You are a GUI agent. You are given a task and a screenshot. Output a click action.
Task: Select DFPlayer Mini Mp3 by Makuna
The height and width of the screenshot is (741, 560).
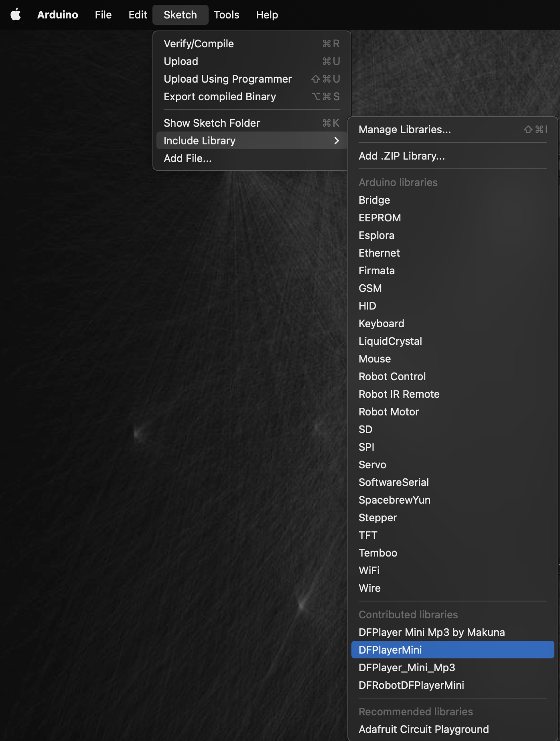click(x=452, y=632)
